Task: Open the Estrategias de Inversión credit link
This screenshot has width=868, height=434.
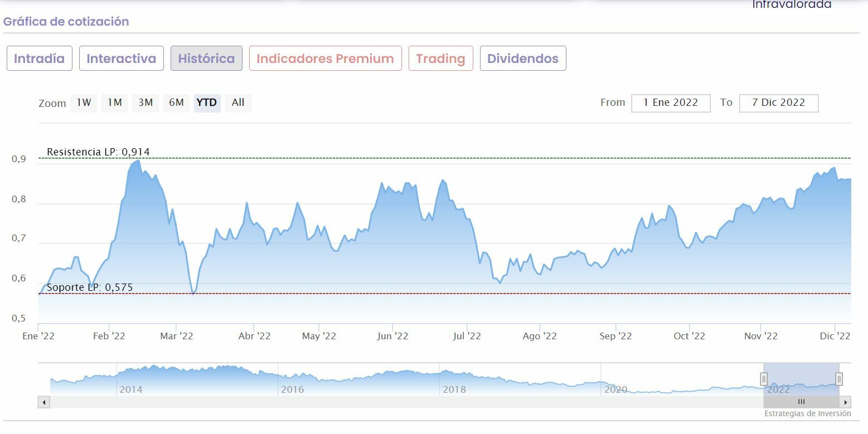Action: point(807,413)
